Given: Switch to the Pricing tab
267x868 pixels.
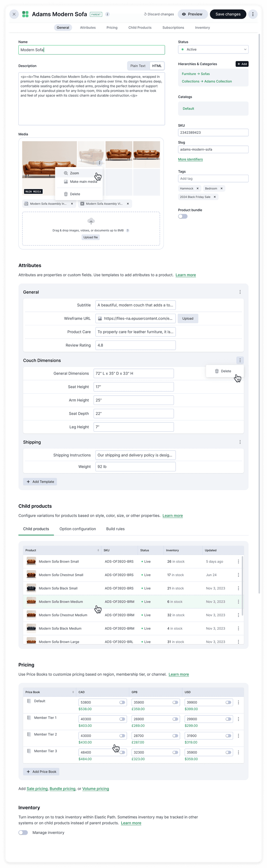Looking at the screenshot, I should point(112,28).
